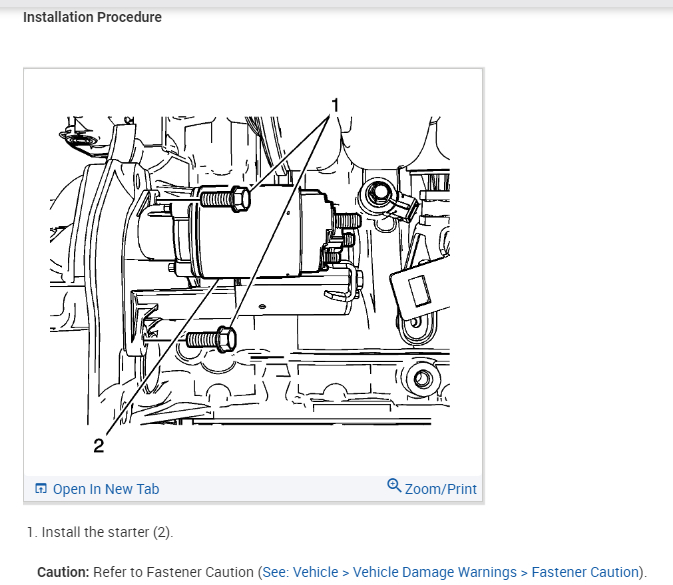Click the 'Install the starter (2).' step text

click(x=107, y=532)
